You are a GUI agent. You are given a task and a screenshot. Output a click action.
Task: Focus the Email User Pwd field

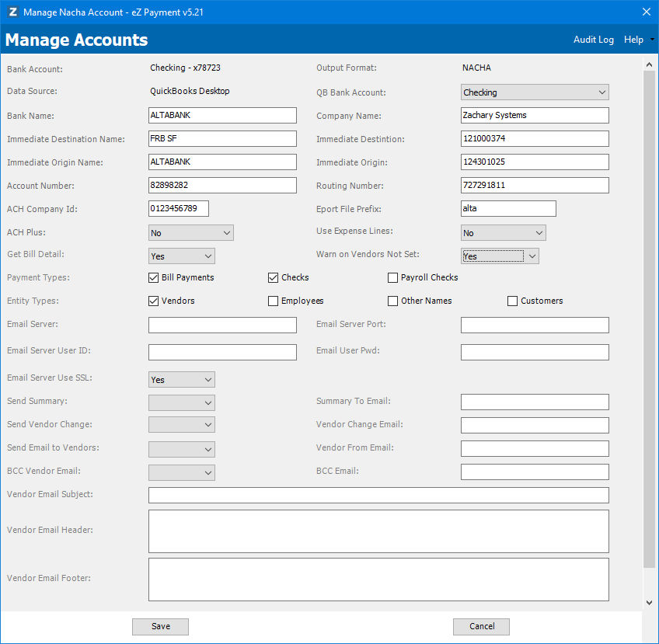(x=535, y=353)
